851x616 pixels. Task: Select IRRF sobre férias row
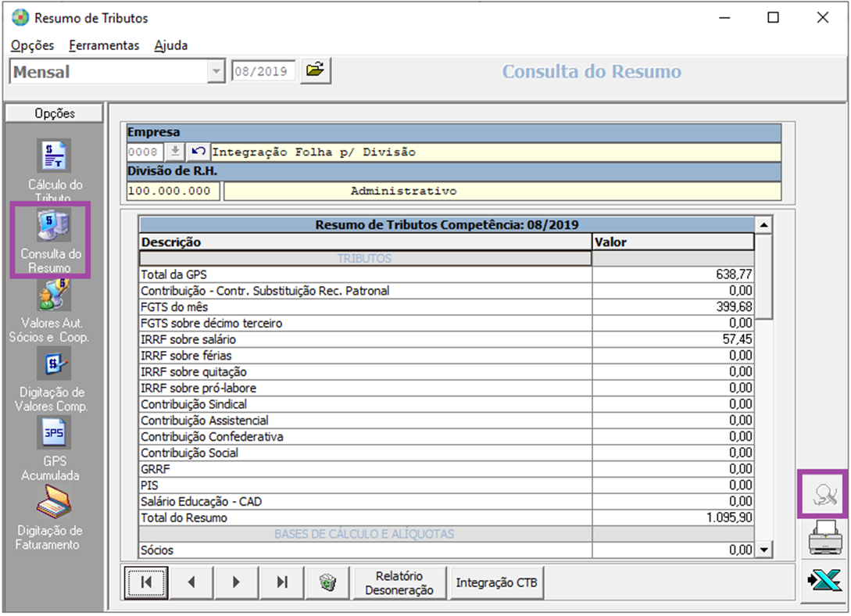point(447,356)
